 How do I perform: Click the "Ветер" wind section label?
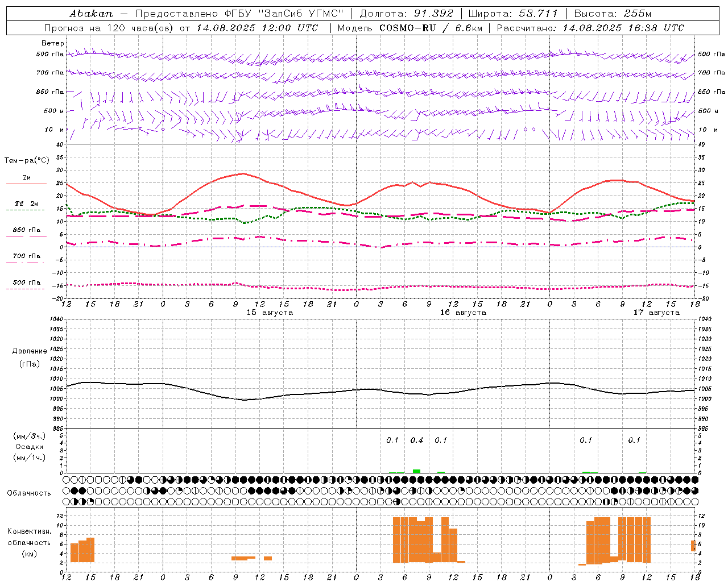click(x=53, y=43)
